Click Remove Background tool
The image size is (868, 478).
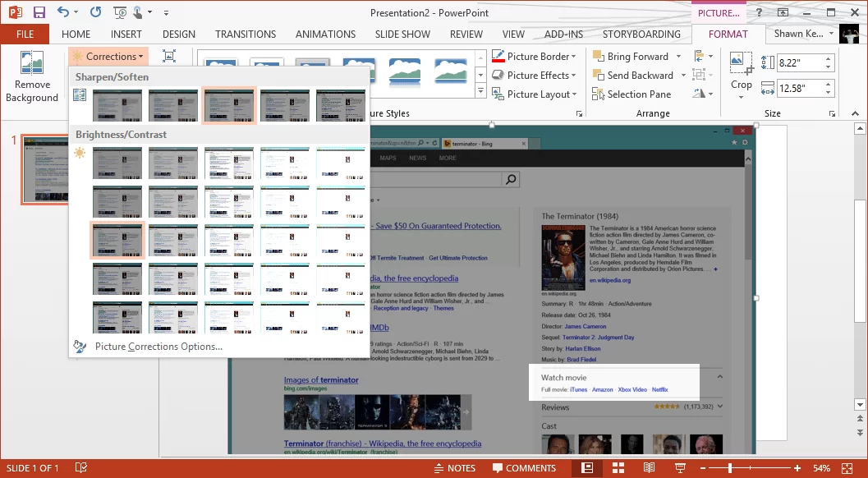tap(32, 76)
